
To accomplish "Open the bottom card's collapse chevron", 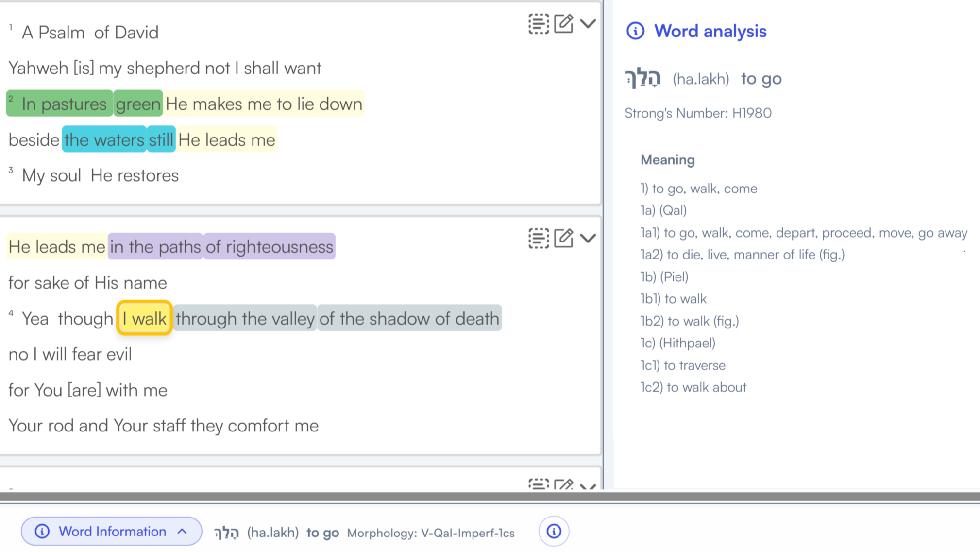I will click(x=588, y=486).
